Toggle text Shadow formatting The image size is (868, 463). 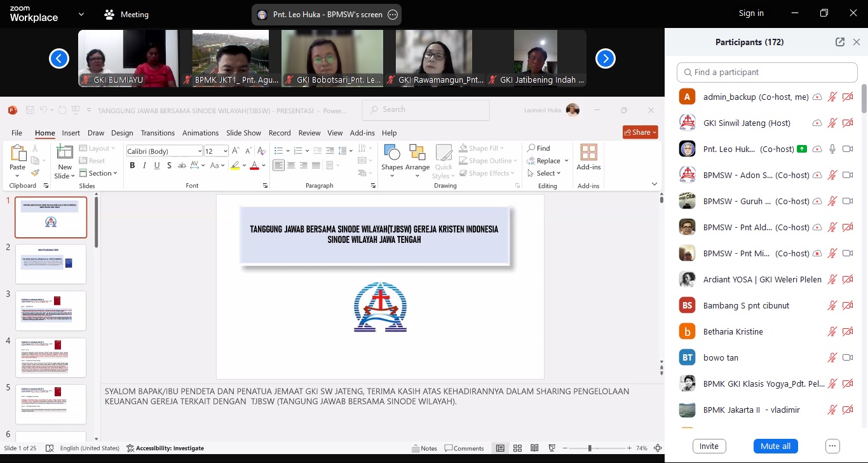[169, 165]
